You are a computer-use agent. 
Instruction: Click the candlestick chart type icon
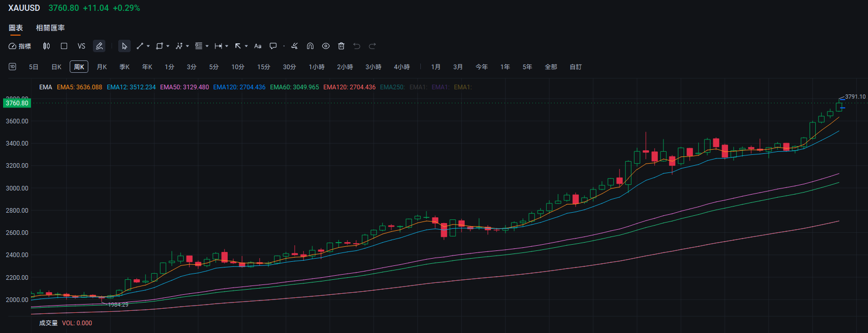(46, 46)
